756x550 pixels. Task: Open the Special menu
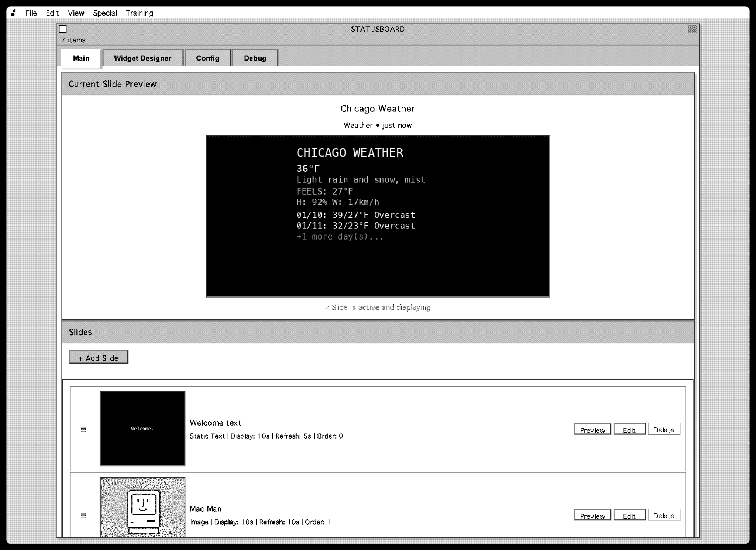pyautogui.click(x=105, y=13)
